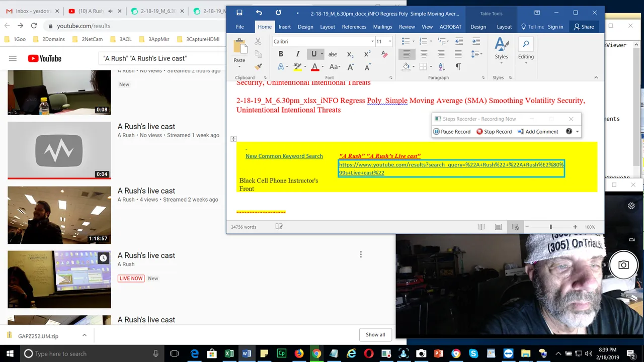Click the Redo/Repeat icon in Word
The image size is (644, 362).
pyautogui.click(x=278, y=13)
